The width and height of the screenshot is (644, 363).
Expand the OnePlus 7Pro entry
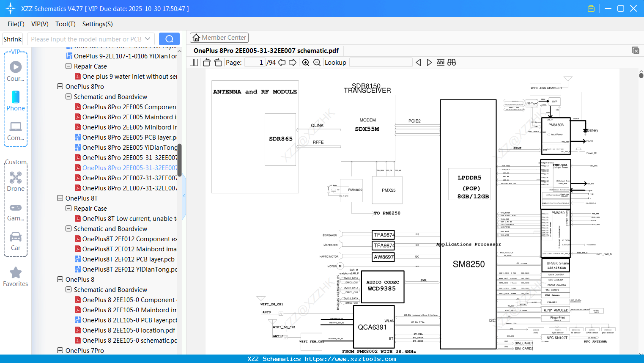pos(60,350)
